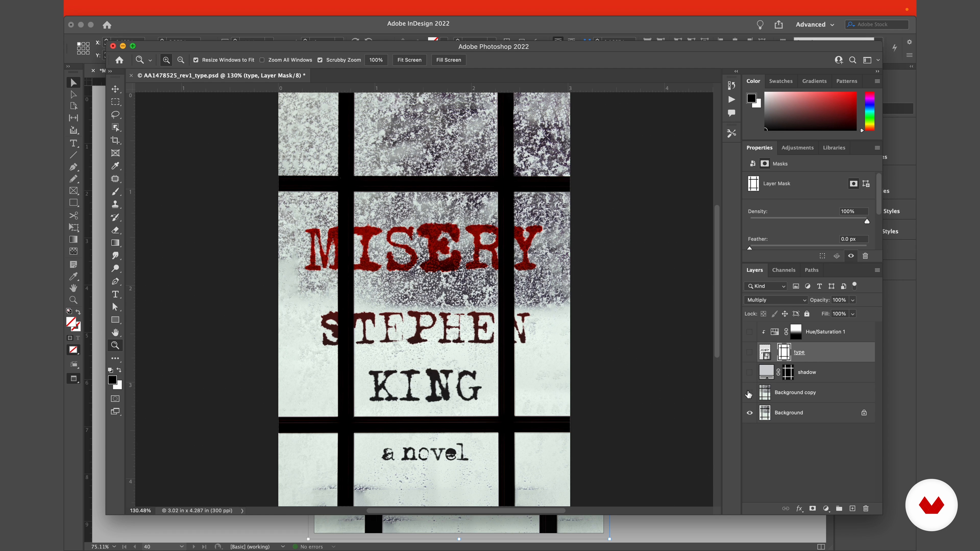Show the shadow layer
The width and height of the screenshot is (980, 551).
[750, 372]
